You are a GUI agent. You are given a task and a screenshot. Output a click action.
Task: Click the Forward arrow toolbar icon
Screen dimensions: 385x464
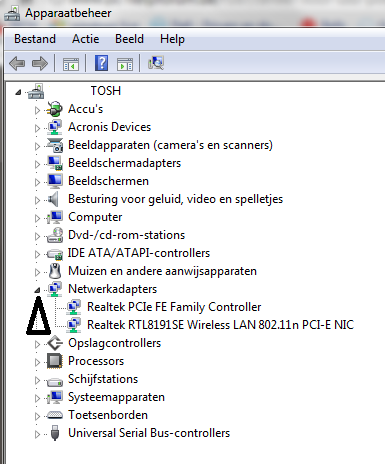click(40, 63)
